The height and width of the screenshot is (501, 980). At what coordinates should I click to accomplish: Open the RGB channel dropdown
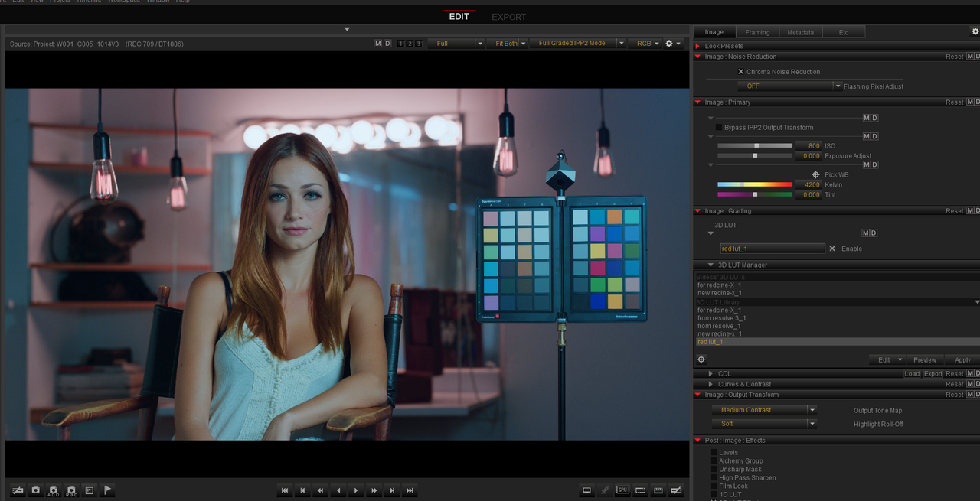[645, 44]
